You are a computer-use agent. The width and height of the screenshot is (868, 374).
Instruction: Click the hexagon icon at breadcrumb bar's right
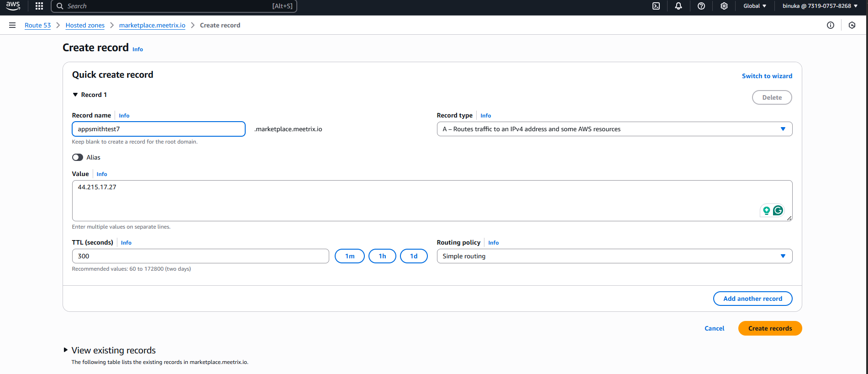click(852, 25)
